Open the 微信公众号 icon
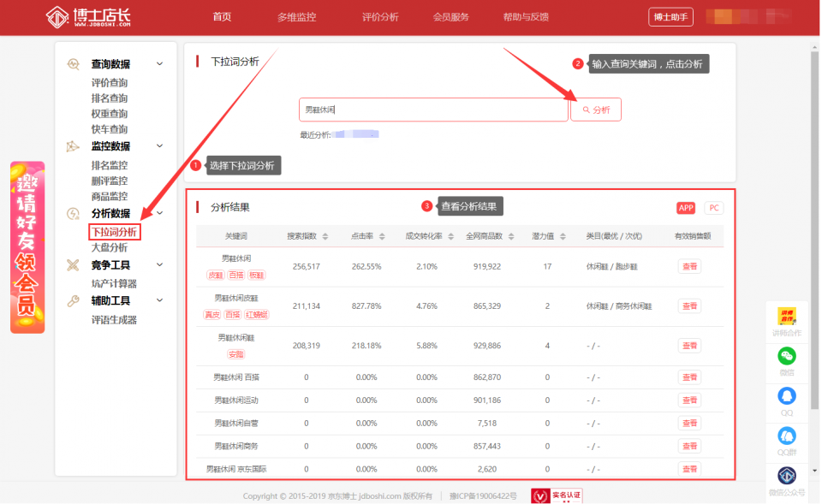The width and height of the screenshot is (822, 504). (786, 476)
